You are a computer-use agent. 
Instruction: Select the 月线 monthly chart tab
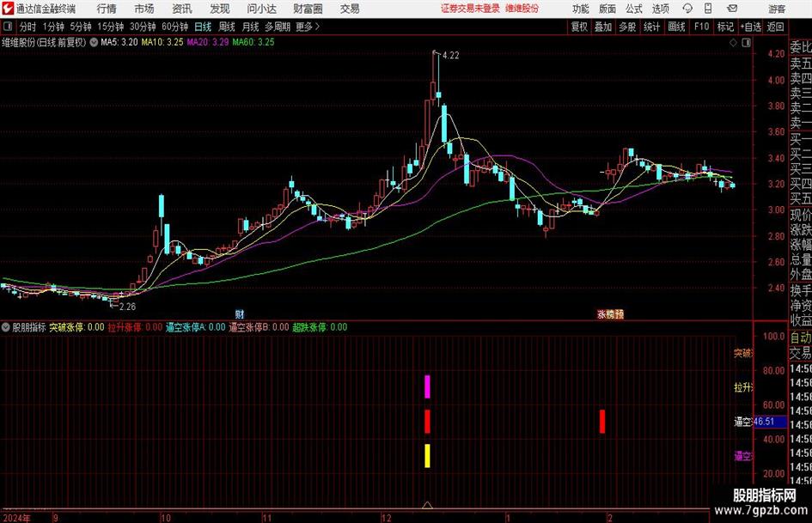coord(250,27)
